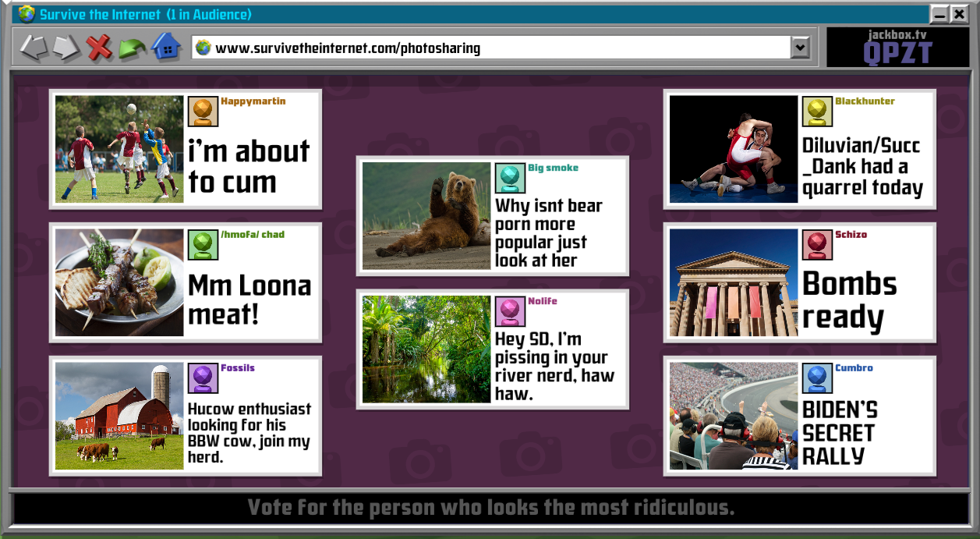
Task: Click the browser forward arrow
Action: tap(67, 48)
